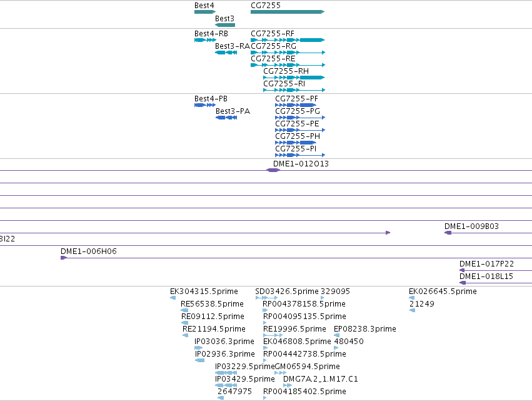Select EST EP08238.3prime
532x401 pixels.
click(x=337, y=335)
